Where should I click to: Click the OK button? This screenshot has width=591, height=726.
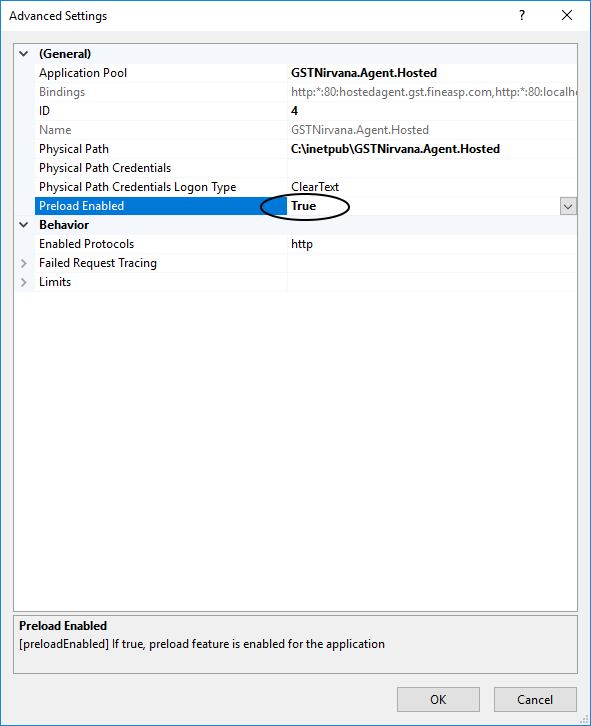point(438,699)
